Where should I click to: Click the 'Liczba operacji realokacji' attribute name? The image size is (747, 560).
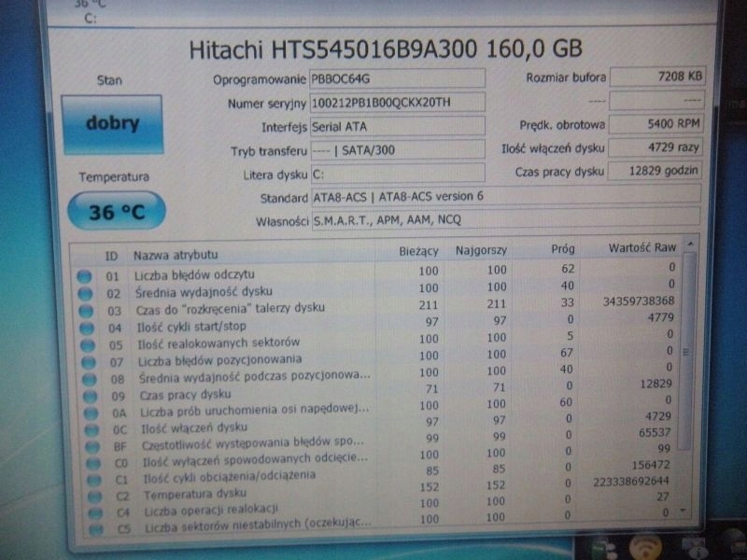click(212, 511)
